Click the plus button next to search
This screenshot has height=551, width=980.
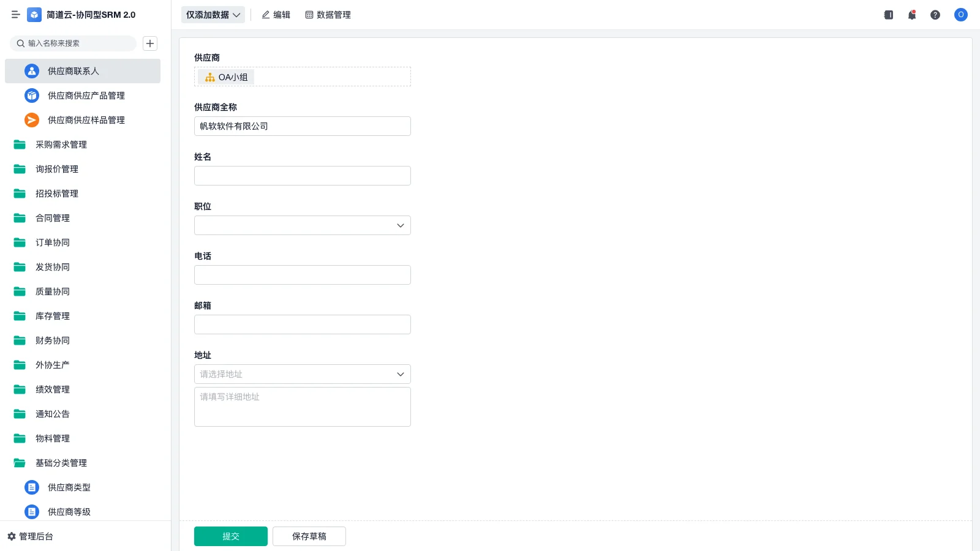150,43
